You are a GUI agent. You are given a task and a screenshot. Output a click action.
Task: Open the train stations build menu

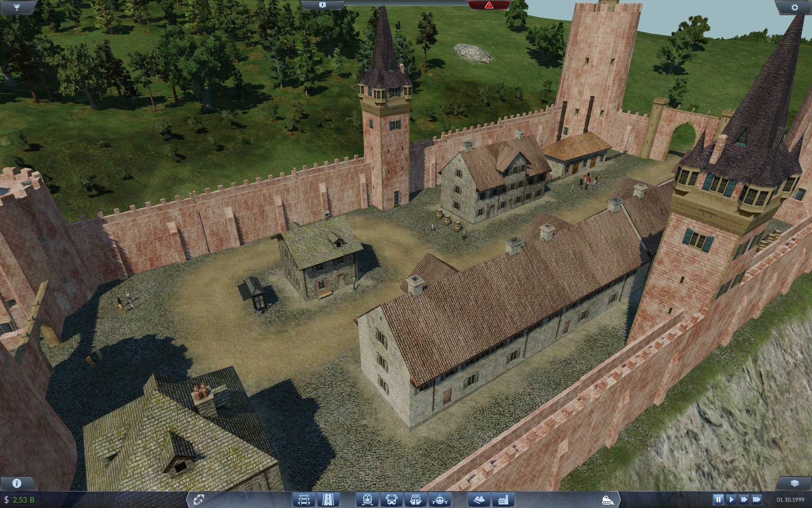367,500
